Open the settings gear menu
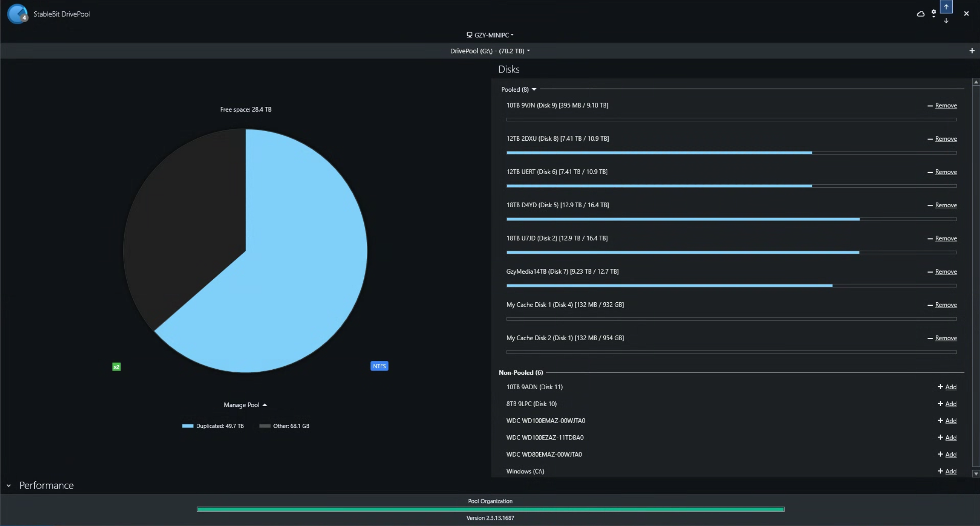This screenshot has height=526, width=980. click(x=934, y=13)
